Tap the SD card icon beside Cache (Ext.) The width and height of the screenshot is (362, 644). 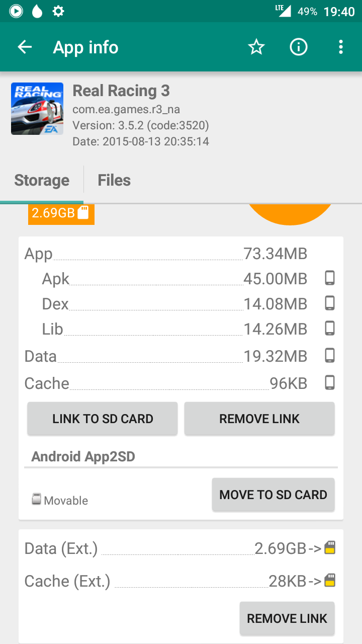pos(330,581)
